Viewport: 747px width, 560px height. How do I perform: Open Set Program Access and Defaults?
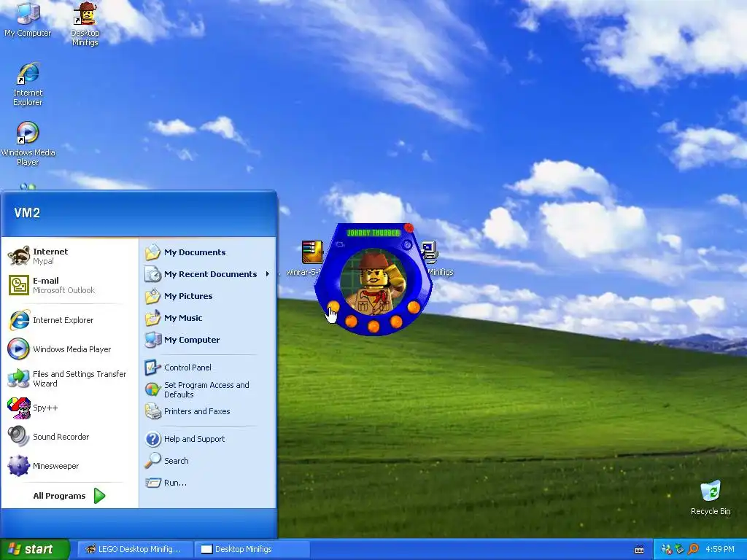click(208, 389)
